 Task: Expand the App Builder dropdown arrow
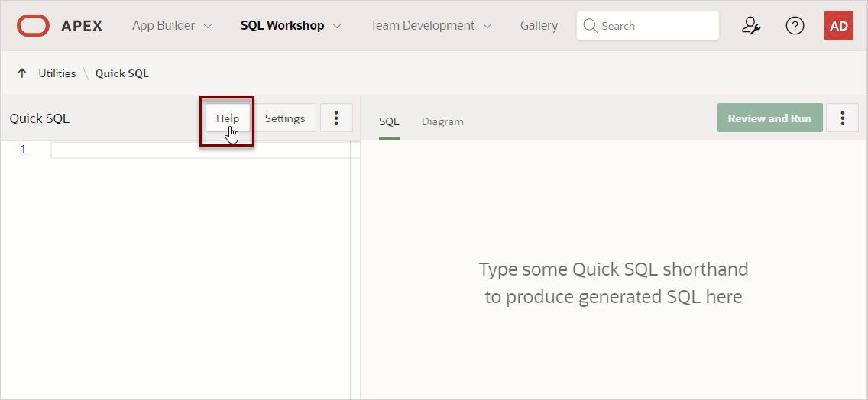208,26
